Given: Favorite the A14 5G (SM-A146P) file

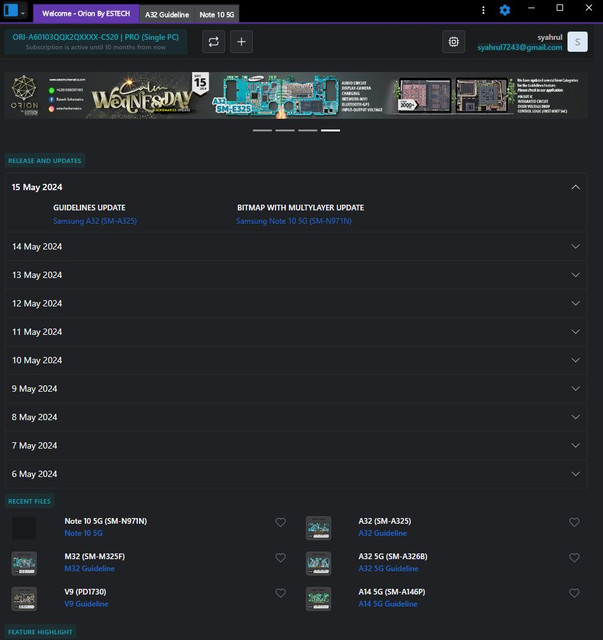Looking at the screenshot, I should coord(574,593).
